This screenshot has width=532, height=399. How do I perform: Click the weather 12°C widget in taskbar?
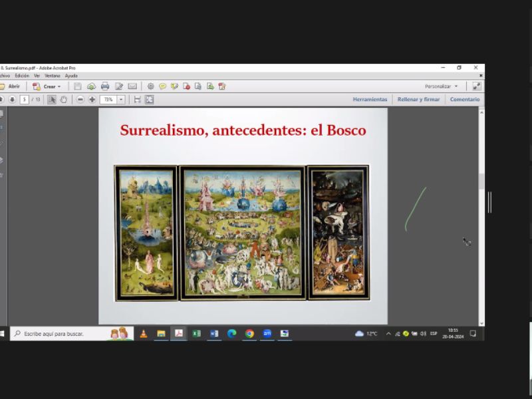366,334
